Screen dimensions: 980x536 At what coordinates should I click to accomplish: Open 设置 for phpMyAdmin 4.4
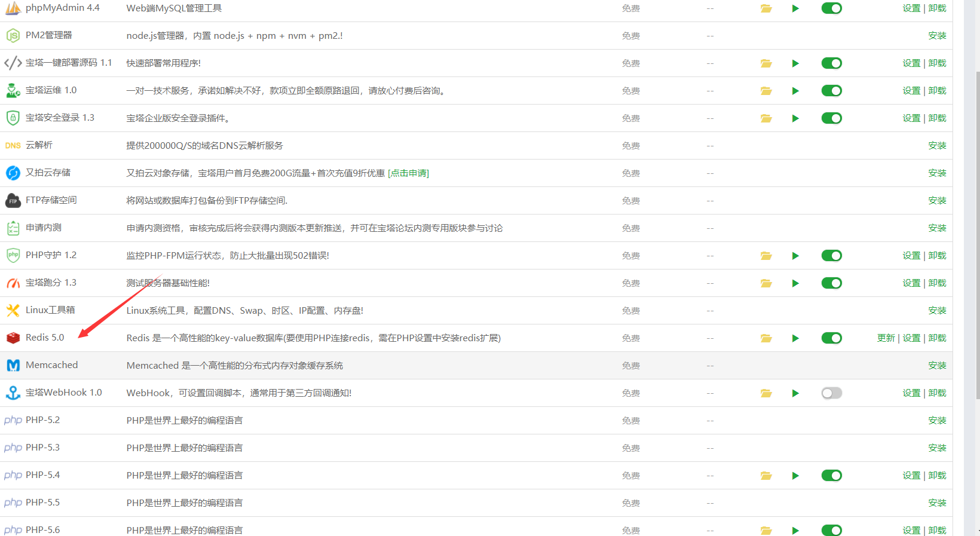[x=911, y=8]
